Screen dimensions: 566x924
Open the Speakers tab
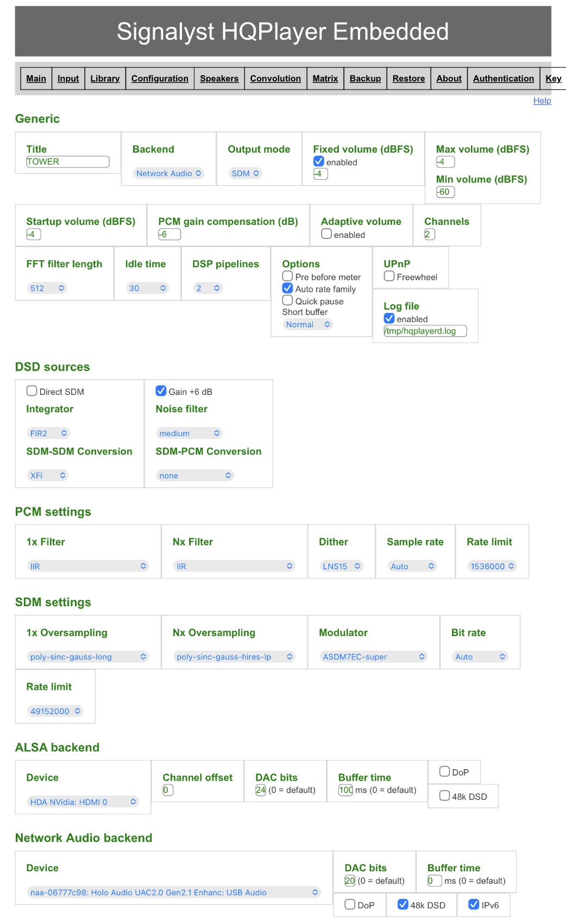pyautogui.click(x=219, y=78)
